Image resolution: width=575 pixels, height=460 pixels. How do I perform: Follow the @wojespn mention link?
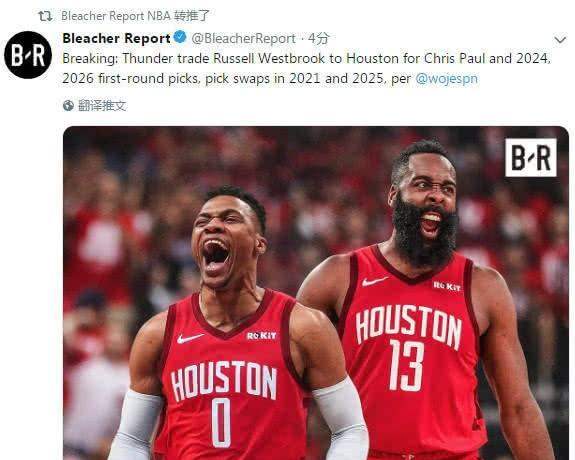pyautogui.click(x=447, y=79)
